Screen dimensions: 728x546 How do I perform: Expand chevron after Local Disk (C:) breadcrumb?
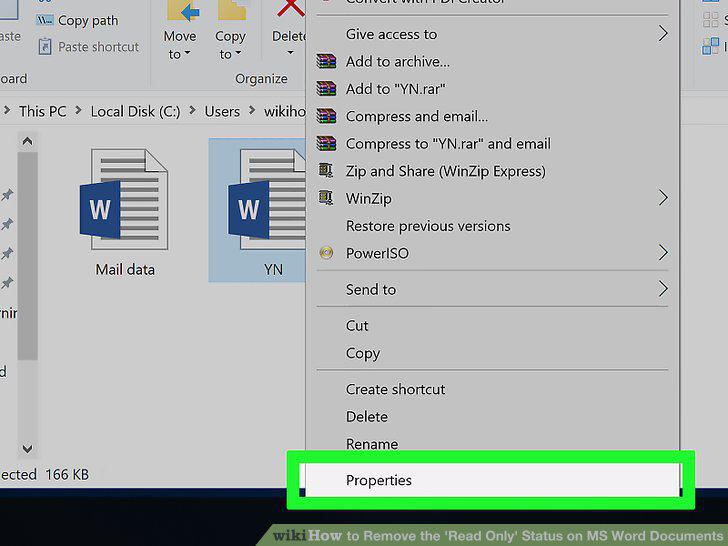[x=192, y=110]
